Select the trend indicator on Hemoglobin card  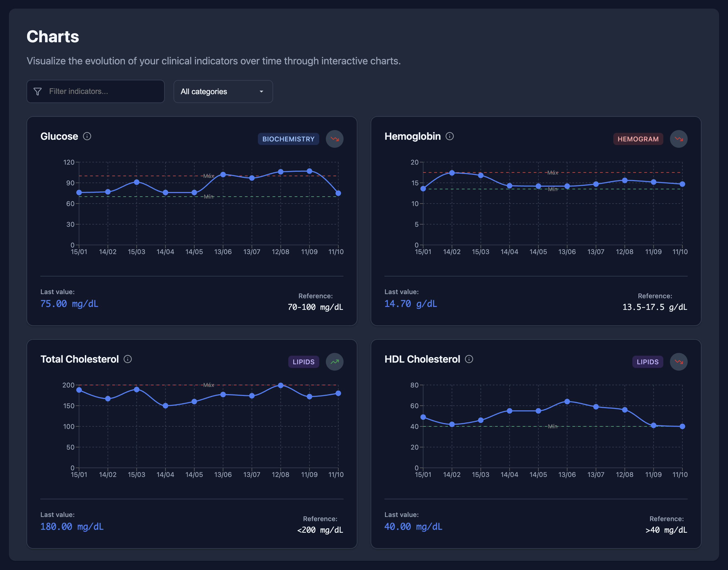coord(679,139)
